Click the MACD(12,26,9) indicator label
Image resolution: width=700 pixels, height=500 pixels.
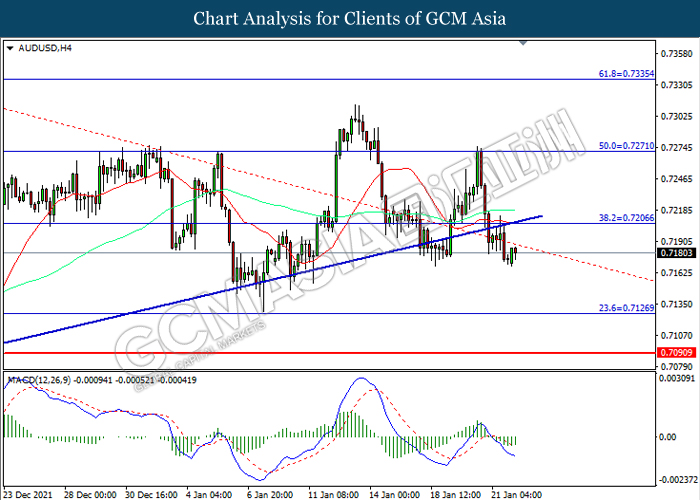click(39, 380)
